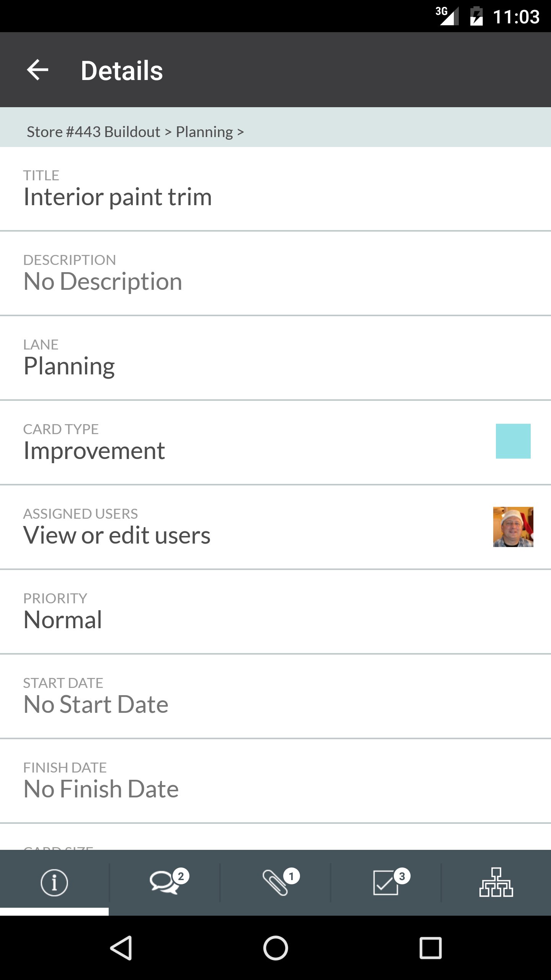Change the Improvement card type
This screenshot has height=980, width=551.
tap(94, 451)
